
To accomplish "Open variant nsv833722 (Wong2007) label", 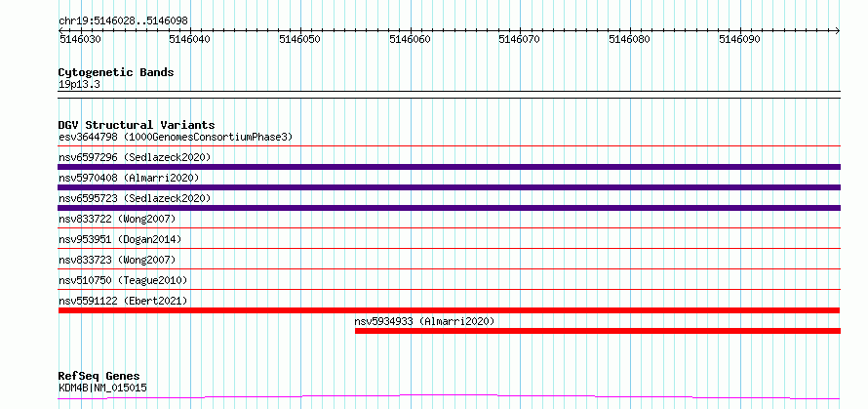I will [x=117, y=219].
